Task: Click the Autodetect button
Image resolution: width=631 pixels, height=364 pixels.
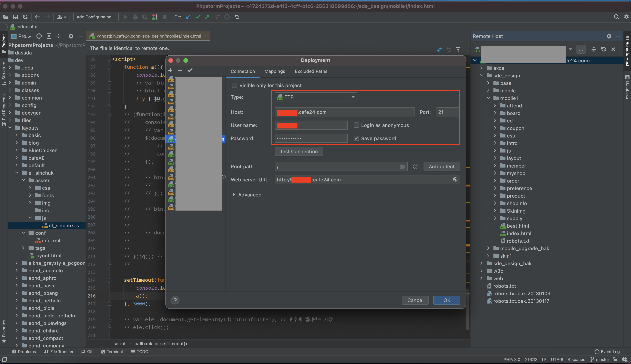Action: pyautogui.click(x=441, y=166)
